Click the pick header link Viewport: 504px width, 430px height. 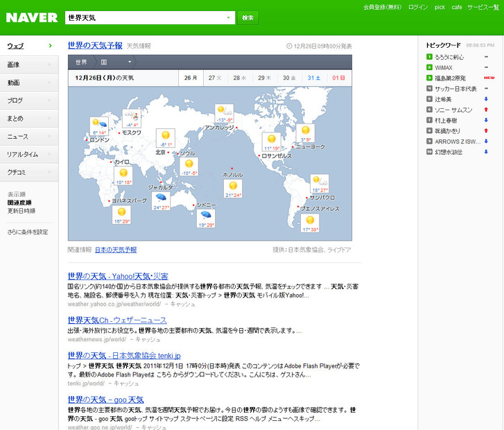click(x=440, y=7)
